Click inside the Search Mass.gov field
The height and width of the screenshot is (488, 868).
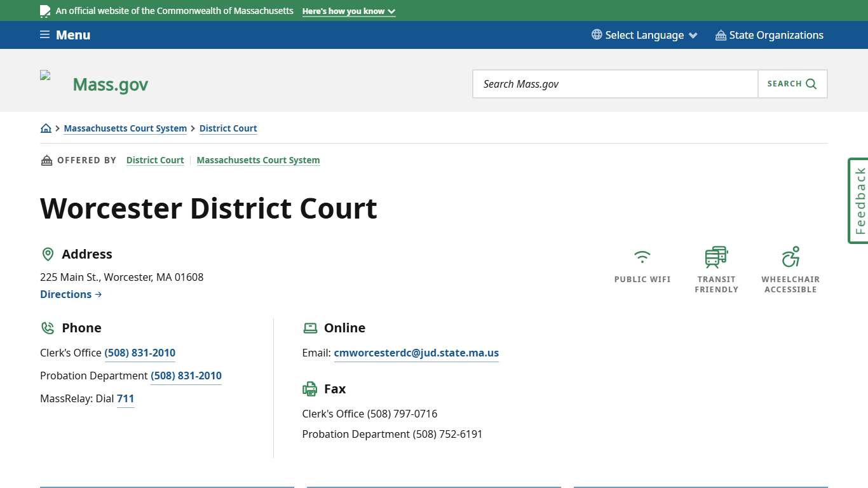(614, 83)
